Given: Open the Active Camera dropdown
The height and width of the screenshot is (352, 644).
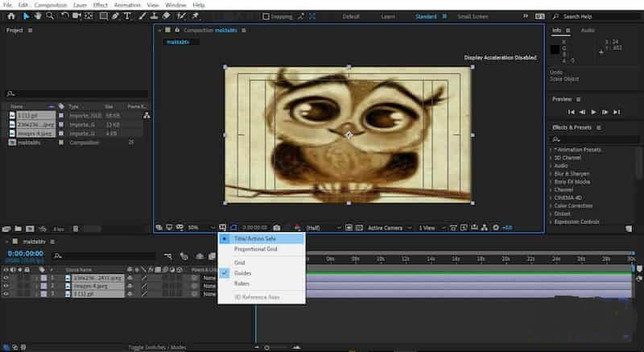Looking at the screenshot, I should tap(386, 228).
